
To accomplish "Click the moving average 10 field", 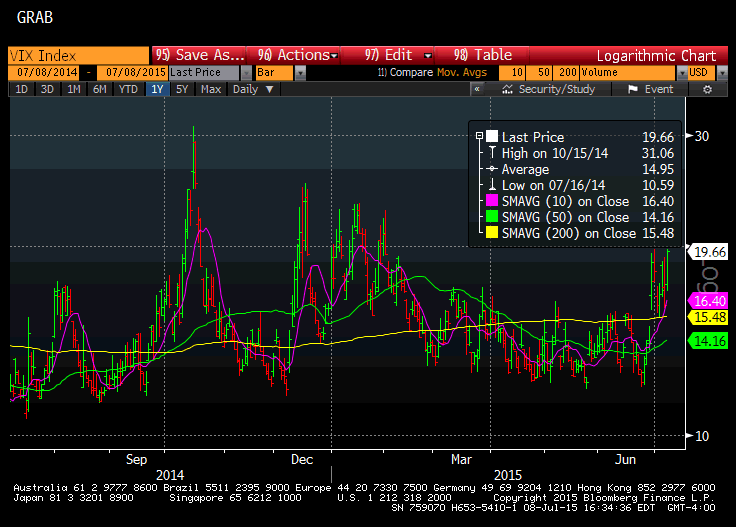I will coord(512,72).
